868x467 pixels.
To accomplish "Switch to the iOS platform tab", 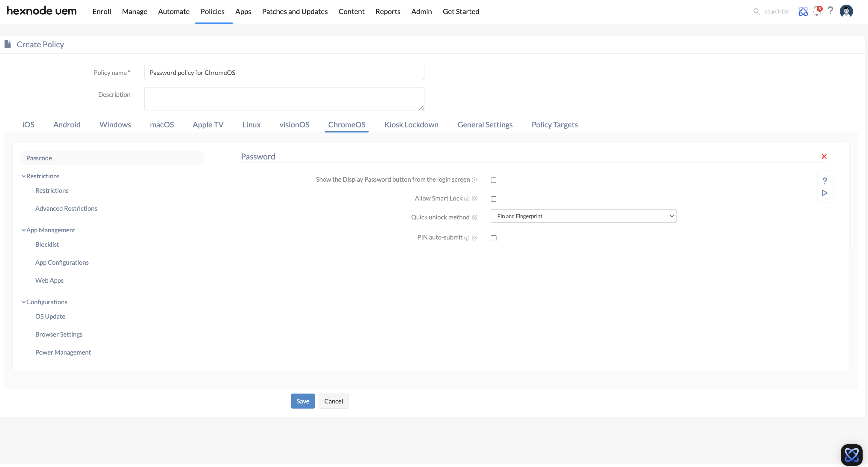I will [28, 124].
